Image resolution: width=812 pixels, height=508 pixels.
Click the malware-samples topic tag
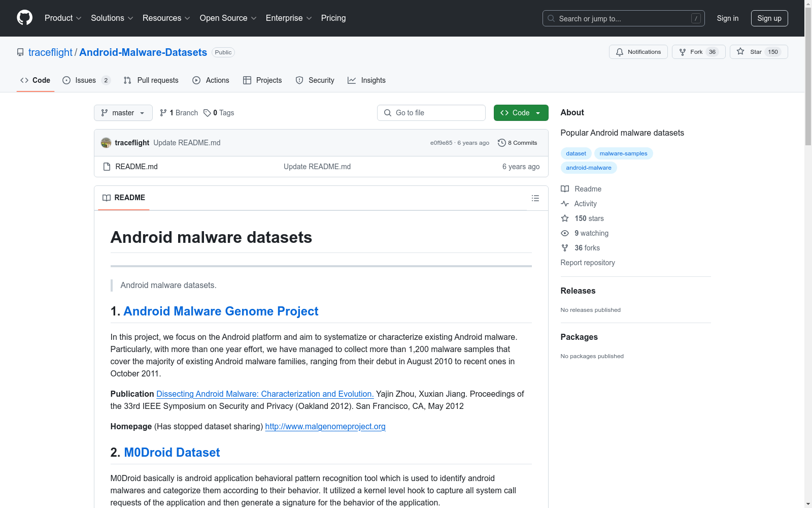click(623, 153)
